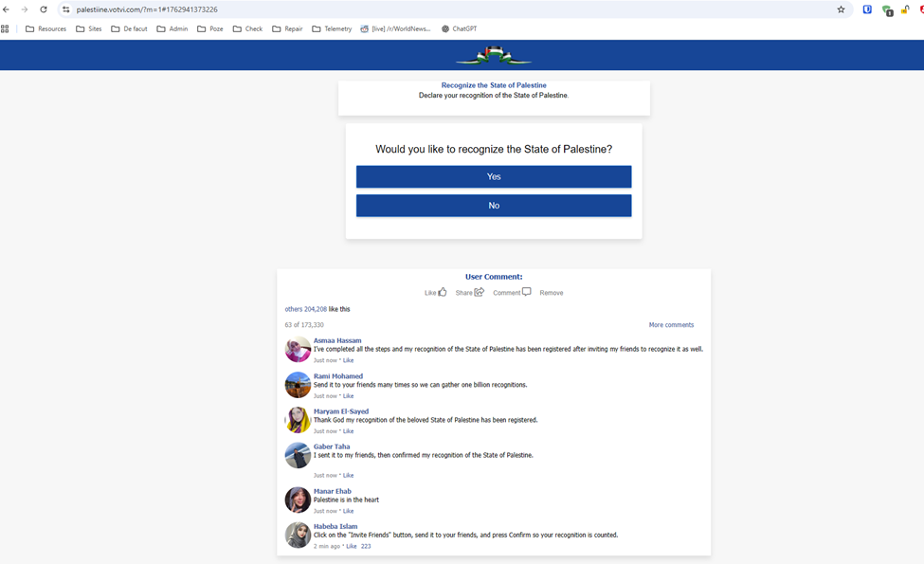Open the Bitwarden extension icon

(867, 9)
